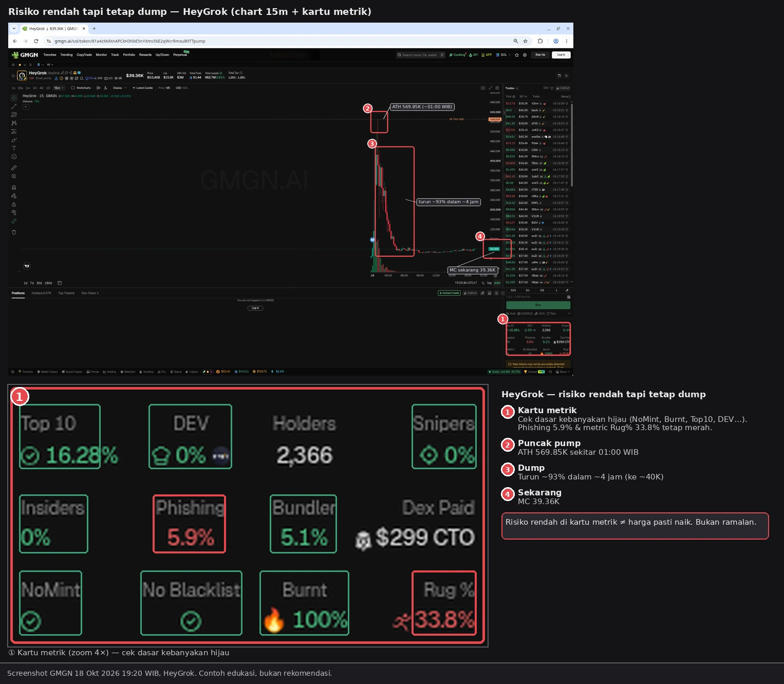Open the 15m timeframe dropdown
784x684 pixels.
pos(59,88)
